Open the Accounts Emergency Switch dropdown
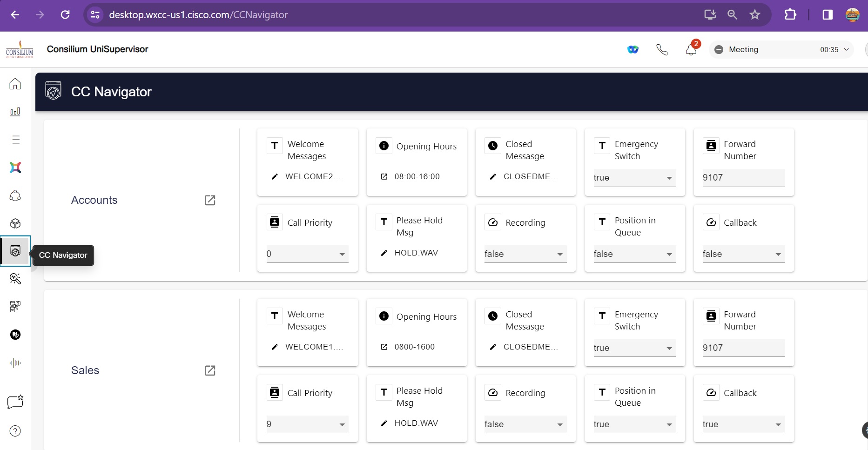The width and height of the screenshot is (868, 450). point(634,178)
